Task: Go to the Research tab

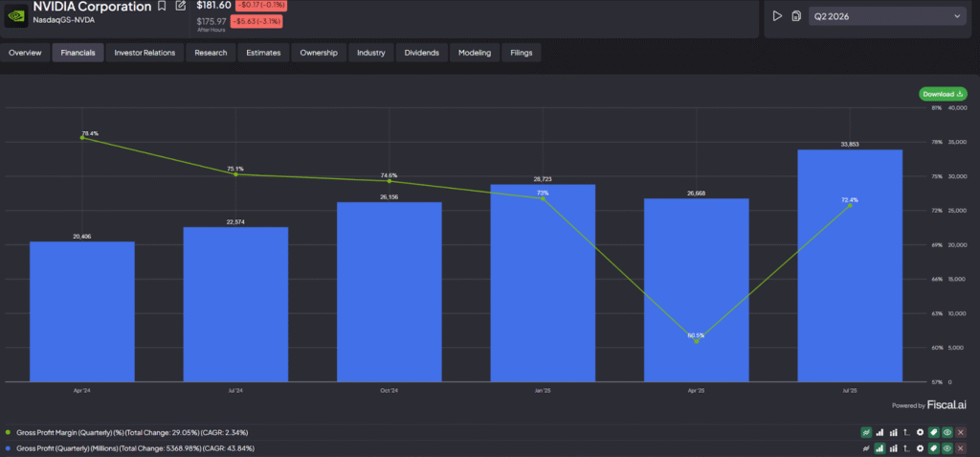Action: (211, 54)
